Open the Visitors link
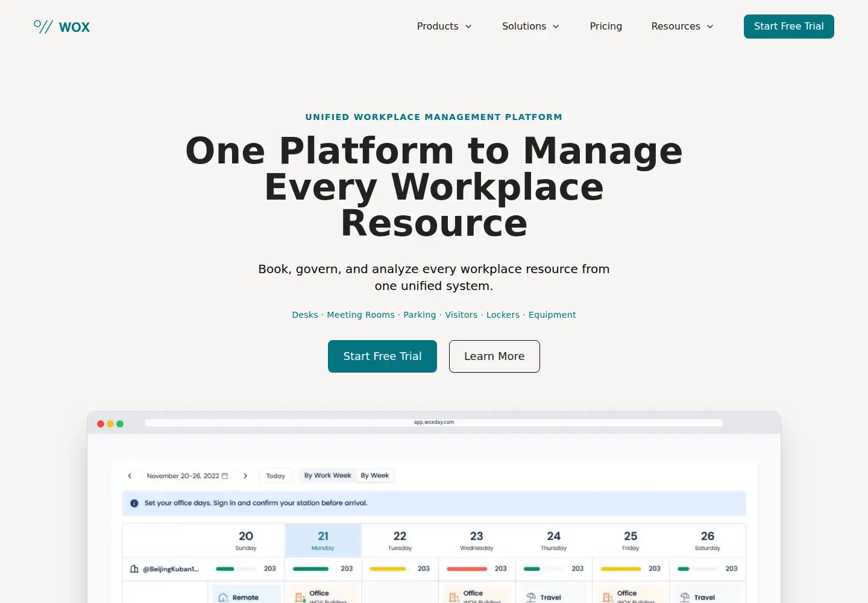This screenshot has height=603, width=868. pos(461,315)
